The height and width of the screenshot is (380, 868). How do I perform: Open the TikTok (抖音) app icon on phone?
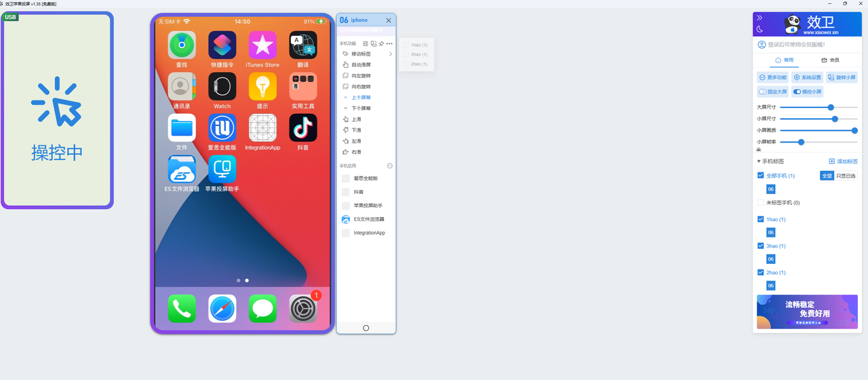302,128
